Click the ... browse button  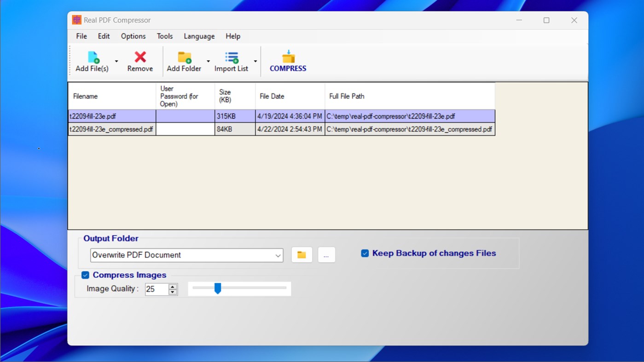tap(326, 254)
